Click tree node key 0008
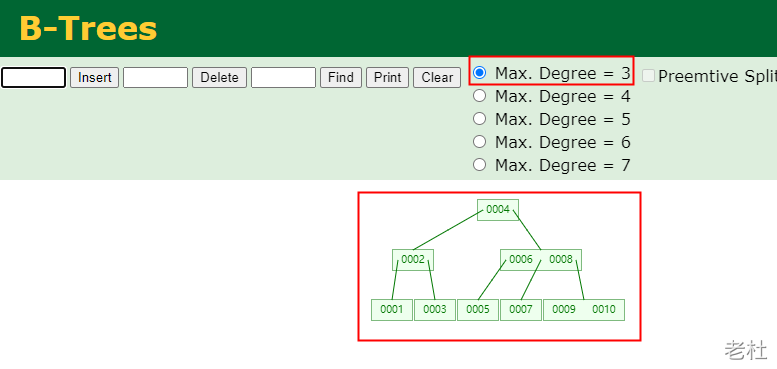 pyautogui.click(x=561, y=260)
